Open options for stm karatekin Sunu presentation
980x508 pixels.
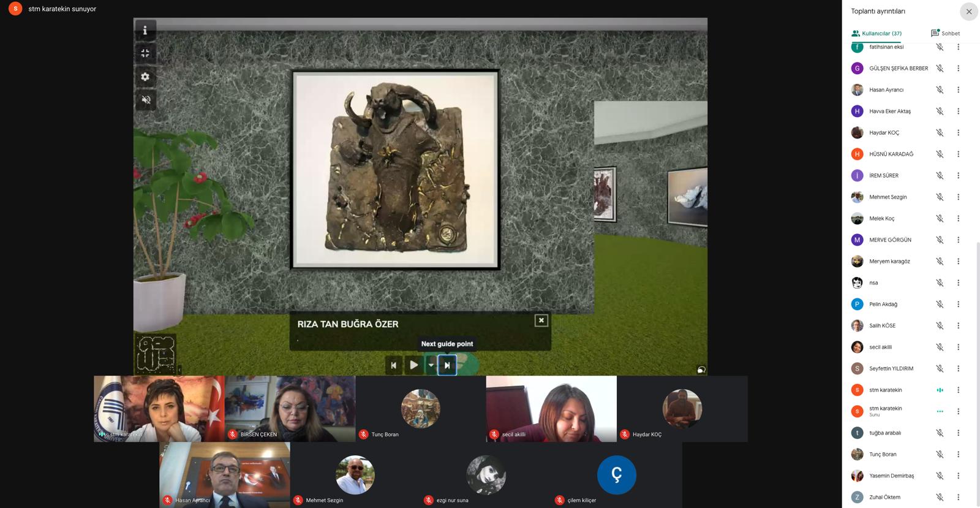click(959, 412)
